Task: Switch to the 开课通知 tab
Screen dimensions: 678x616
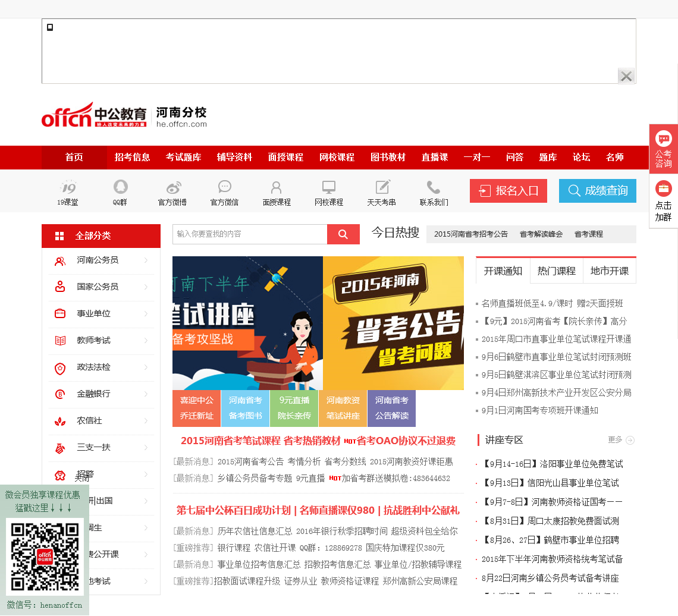Action: (x=503, y=271)
